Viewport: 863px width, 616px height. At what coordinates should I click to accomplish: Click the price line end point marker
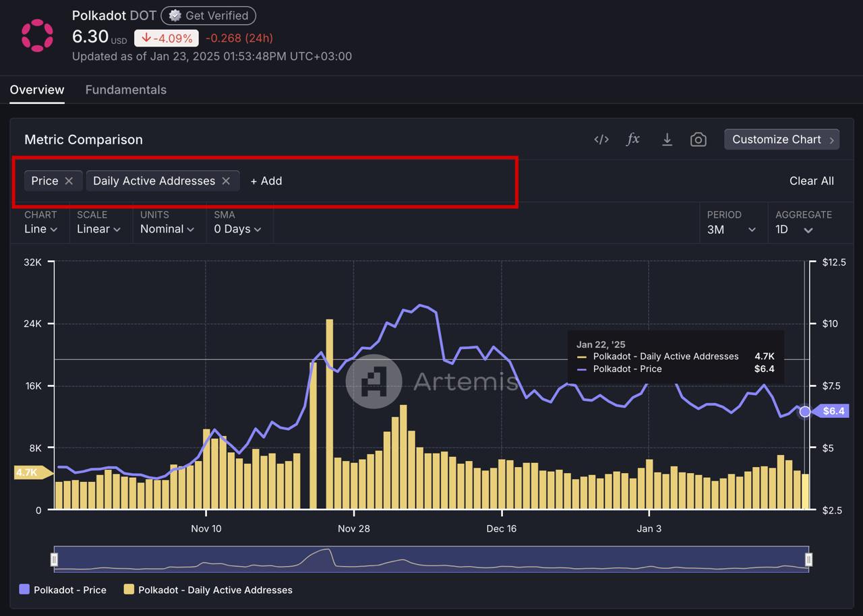coord(804,411)
